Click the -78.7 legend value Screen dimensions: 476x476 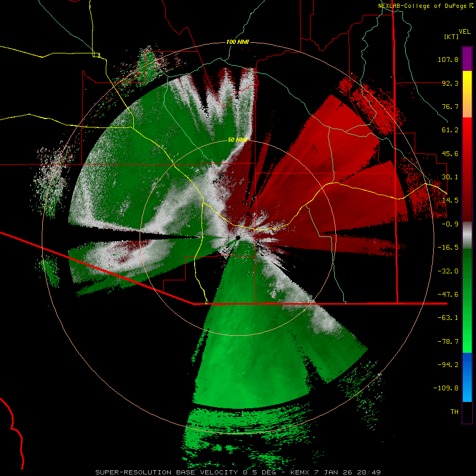pyautogui.click(x=448, y=342)
